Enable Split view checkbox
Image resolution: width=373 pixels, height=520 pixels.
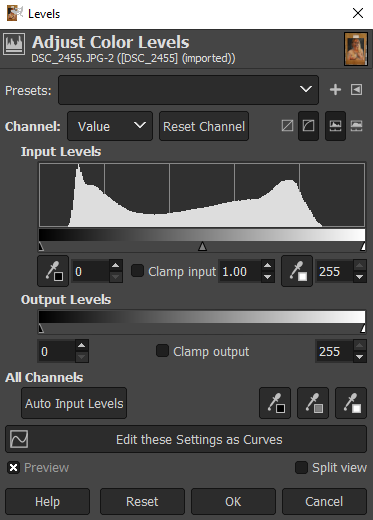pos(301,468)
